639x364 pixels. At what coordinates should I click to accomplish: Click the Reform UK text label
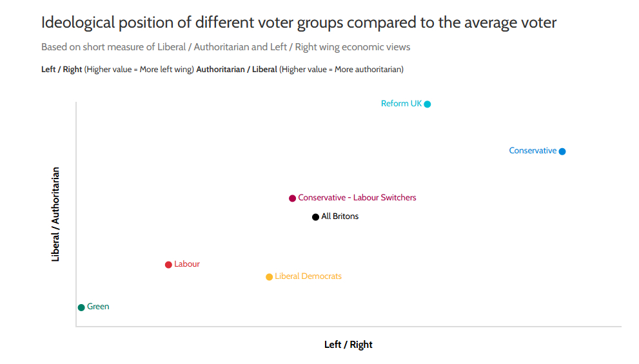(x=401, y=104)
